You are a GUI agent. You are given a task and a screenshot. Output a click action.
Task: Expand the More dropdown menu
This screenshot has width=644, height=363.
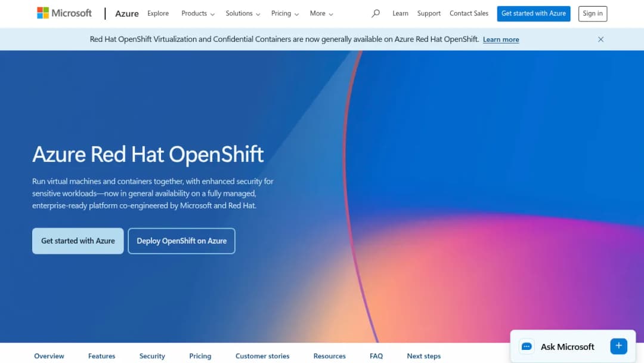321,14
